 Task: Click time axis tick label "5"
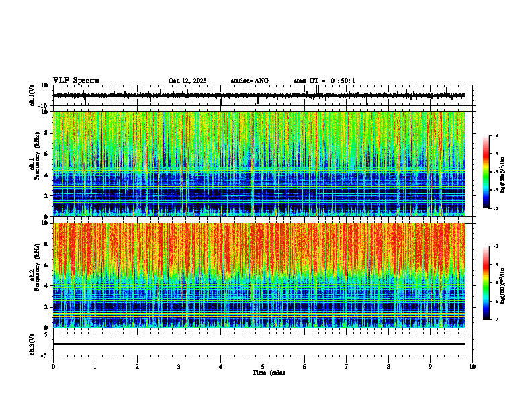tap(263, 367)
